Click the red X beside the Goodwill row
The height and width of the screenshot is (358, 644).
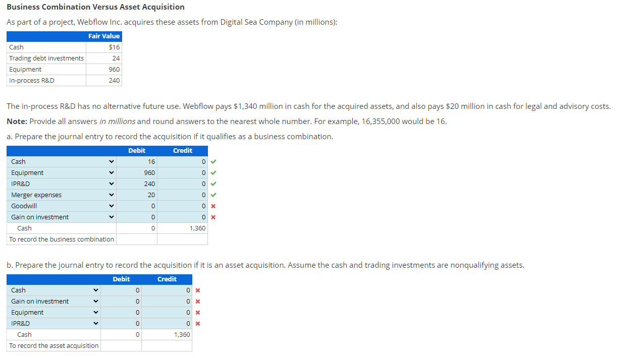[213, 206]
